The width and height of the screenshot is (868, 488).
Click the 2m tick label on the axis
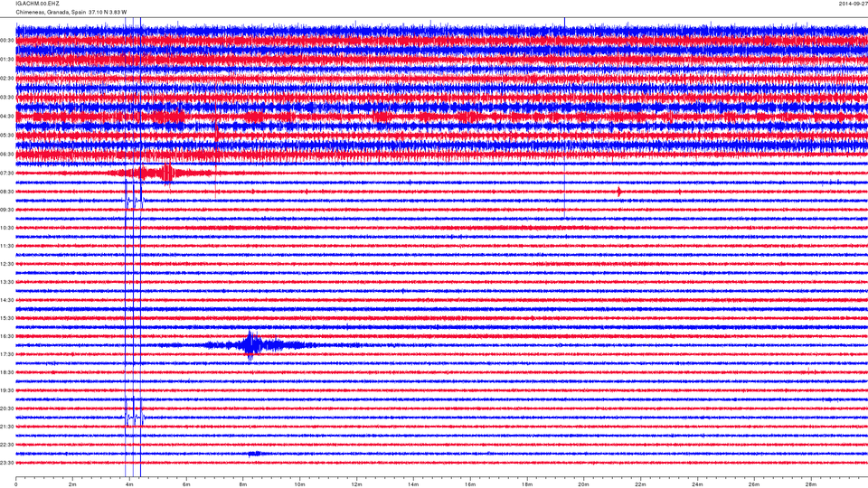pos(72,484)
